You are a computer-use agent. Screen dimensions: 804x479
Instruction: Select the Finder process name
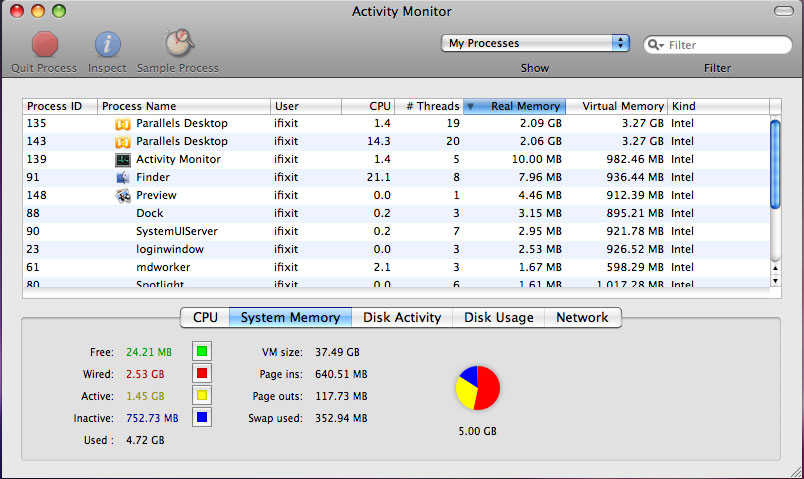pos(153,177)
